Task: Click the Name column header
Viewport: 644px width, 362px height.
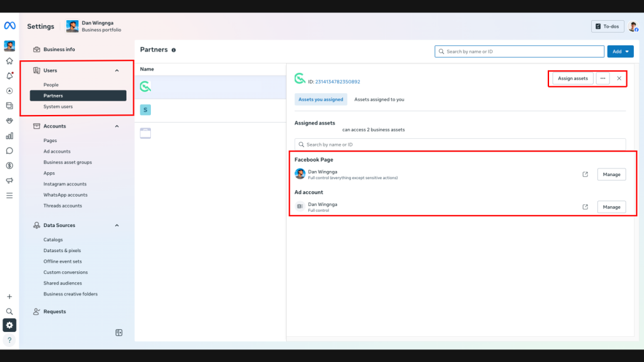Action: point(147,69)
